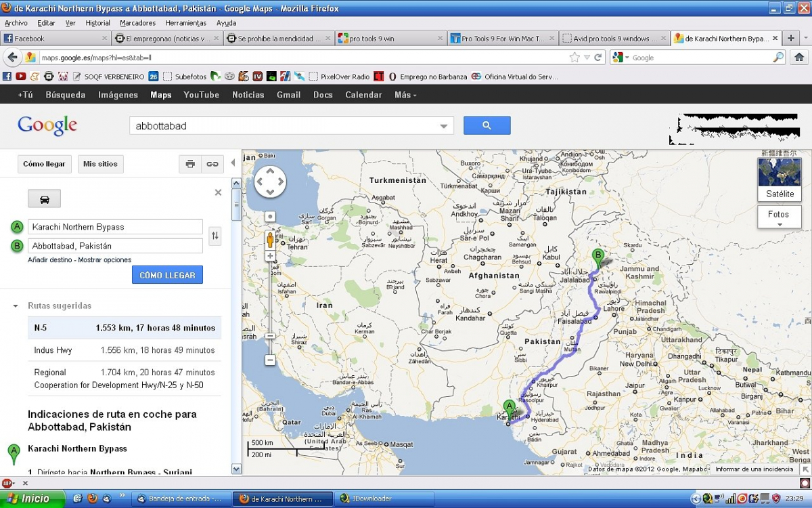Screen dimensions: 812x508
Task: Click the Facebook bookmark icon in toolbar
Action: [x=7, y=77]
